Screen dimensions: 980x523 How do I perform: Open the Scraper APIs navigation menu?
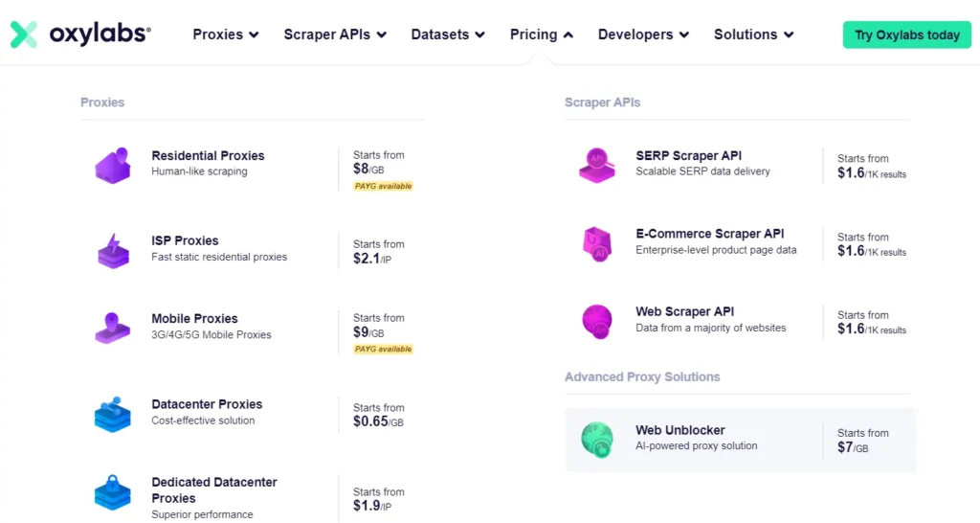click(x=335, y=34)
